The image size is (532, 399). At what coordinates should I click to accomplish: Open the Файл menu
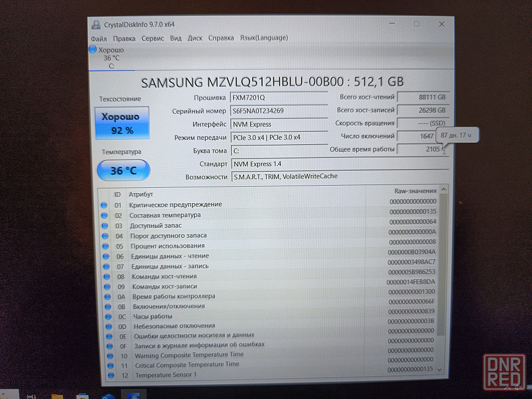pos(99,39)
